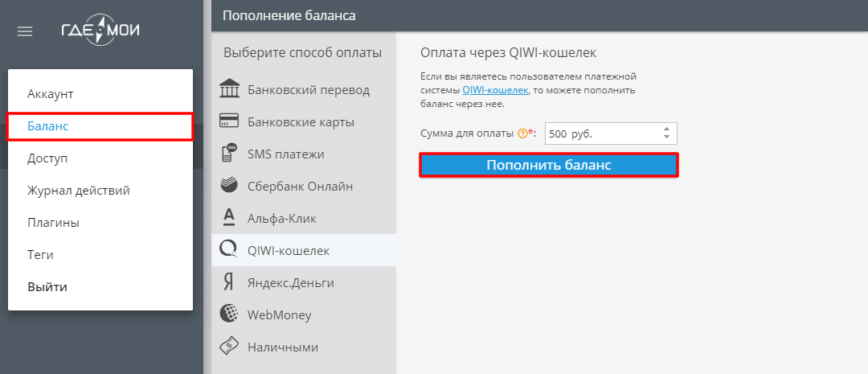
Task: Click the Сумма для оплаты label
Action: click(467, 134)
